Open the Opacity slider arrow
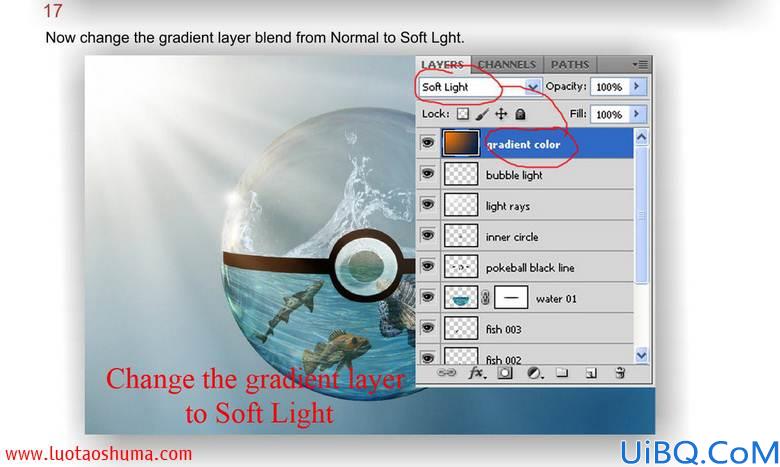 click(x=637, y=87)
